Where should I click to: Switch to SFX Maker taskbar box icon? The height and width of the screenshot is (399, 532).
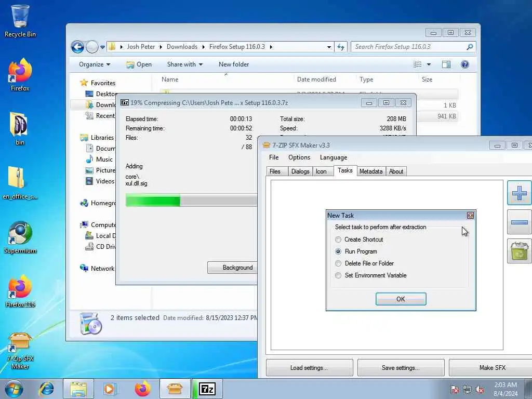point(175,389)
